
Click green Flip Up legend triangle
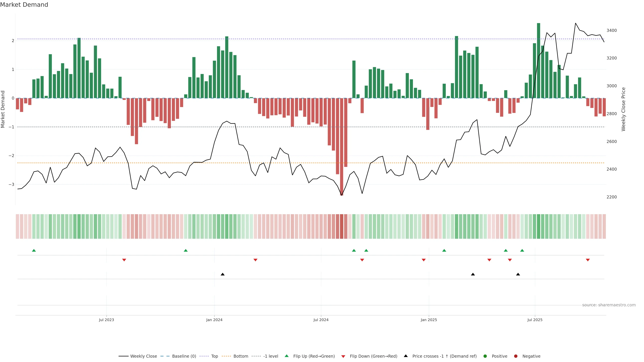(287, 356)
